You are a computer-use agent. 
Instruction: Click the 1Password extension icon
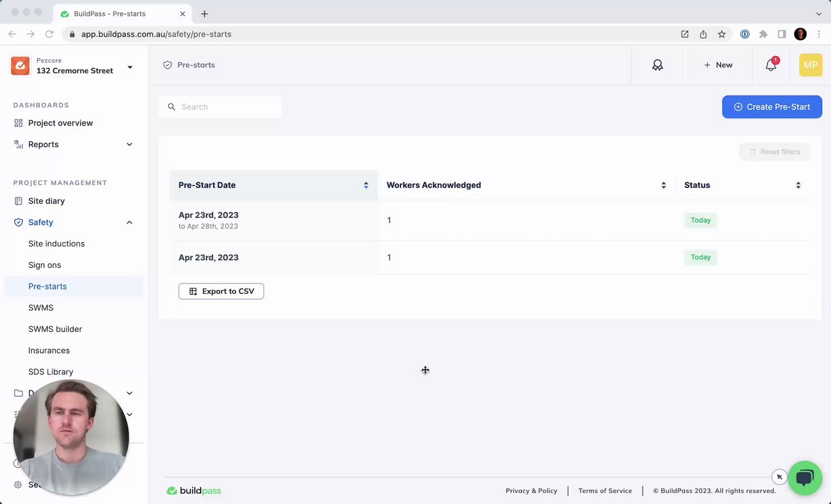pyautogui.click(x=745, y=34)
